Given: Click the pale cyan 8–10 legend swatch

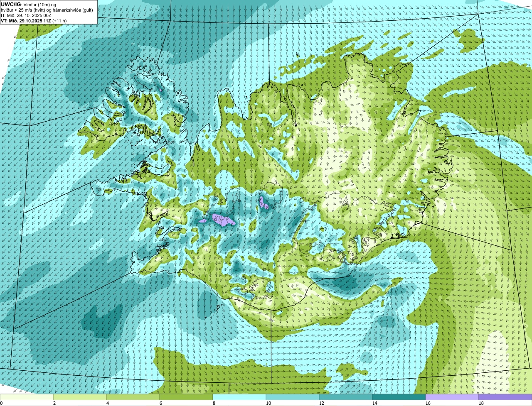Looking at the screenshot, I should pos(239,397).
